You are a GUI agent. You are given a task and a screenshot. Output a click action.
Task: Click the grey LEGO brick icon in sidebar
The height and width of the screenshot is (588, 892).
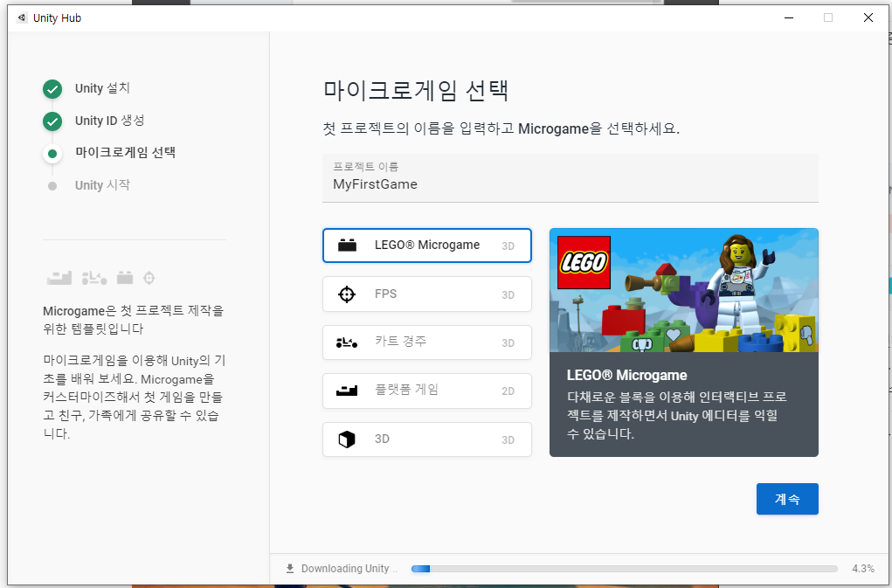pyautogui.click(x=125, y=278)
